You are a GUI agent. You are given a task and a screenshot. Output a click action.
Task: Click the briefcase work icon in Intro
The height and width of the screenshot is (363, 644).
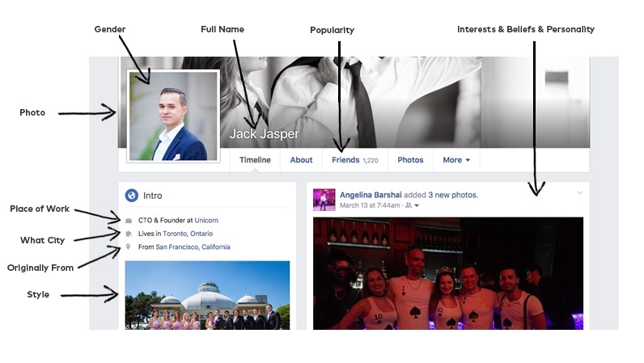coord(129,221)
